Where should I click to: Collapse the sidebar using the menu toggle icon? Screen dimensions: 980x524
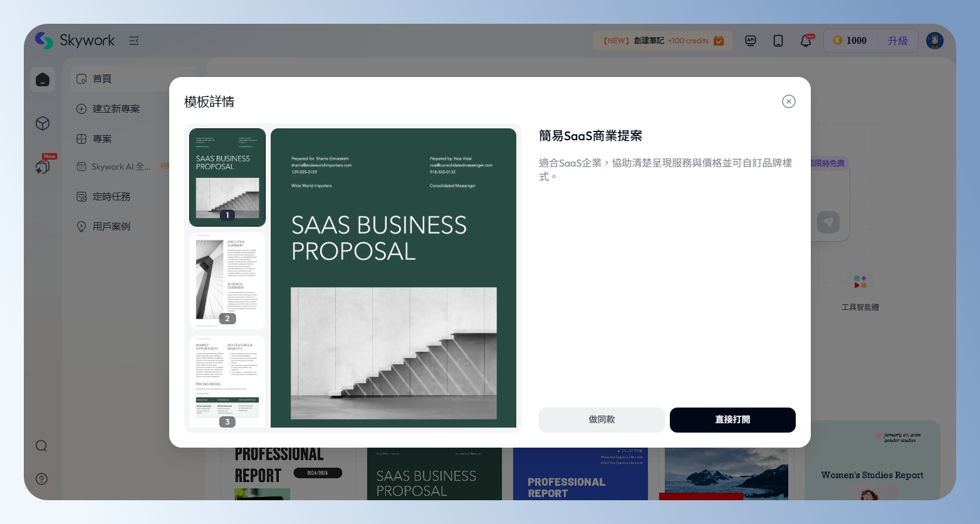click(134, 41)
